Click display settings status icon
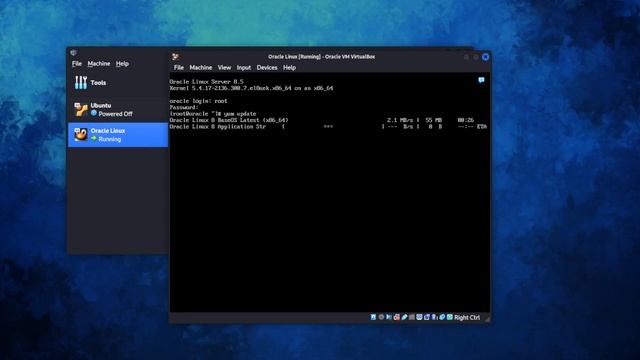Viewport: 640px width, 360px height. (x=419, y=317)
